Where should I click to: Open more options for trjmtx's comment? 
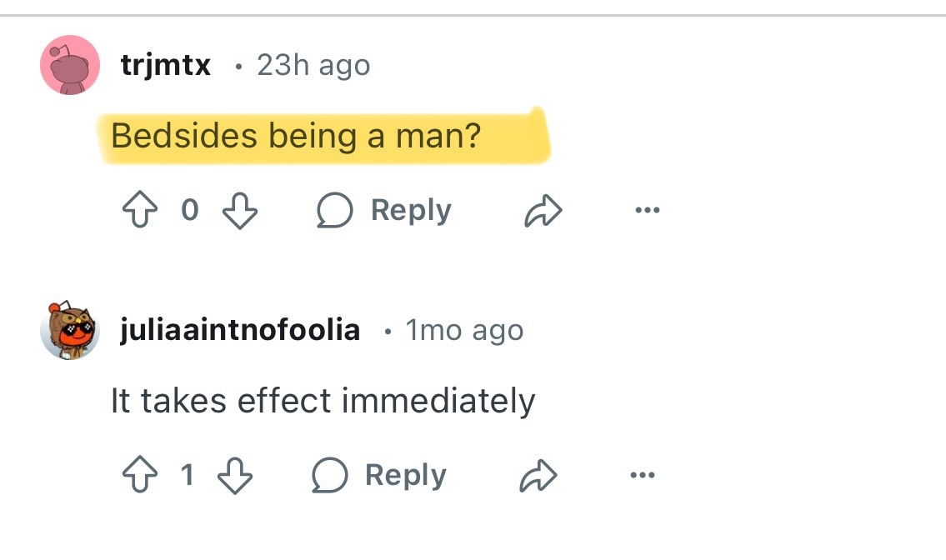(x=646, y=211)
